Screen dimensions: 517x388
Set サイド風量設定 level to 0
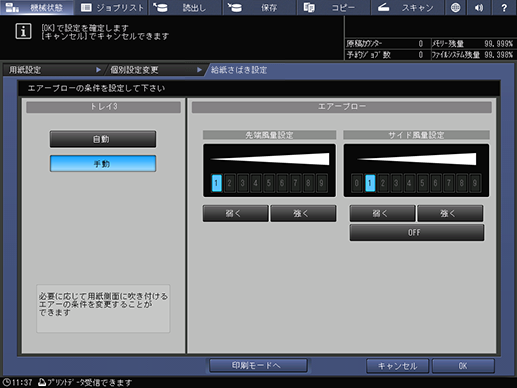click(357, 183)
